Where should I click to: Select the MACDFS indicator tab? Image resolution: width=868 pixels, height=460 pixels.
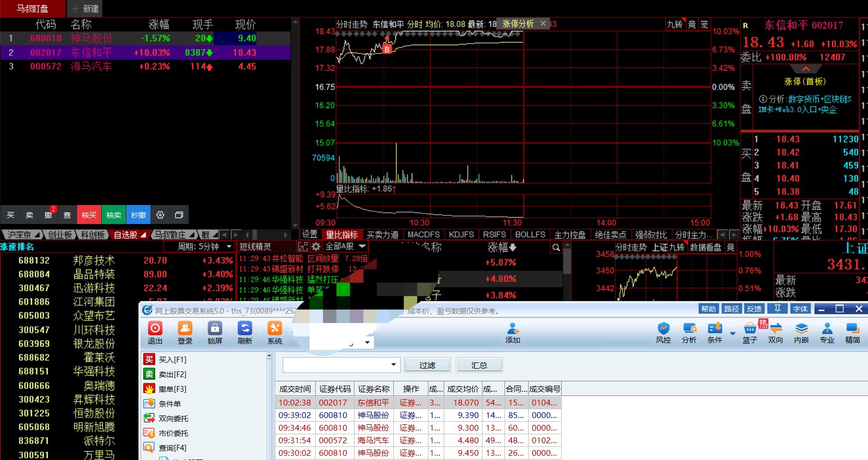[x=424, y=234]
